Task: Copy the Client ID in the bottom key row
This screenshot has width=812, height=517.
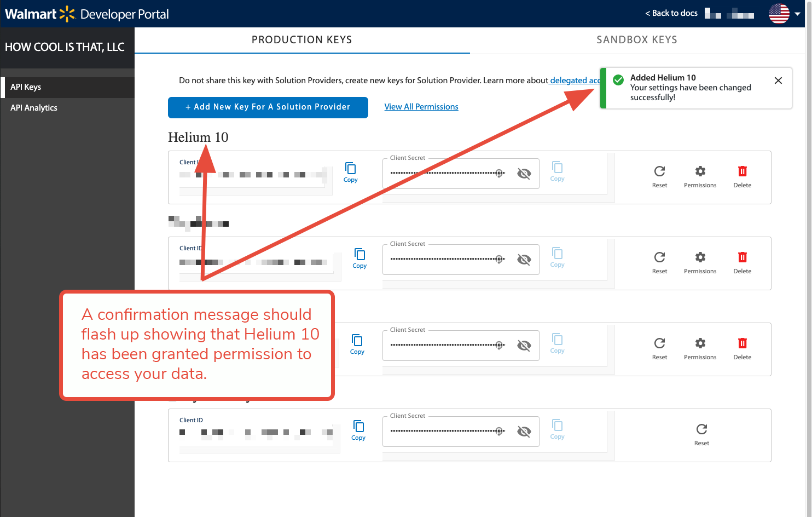Action: pyautogui.click(x=358, y=430)
